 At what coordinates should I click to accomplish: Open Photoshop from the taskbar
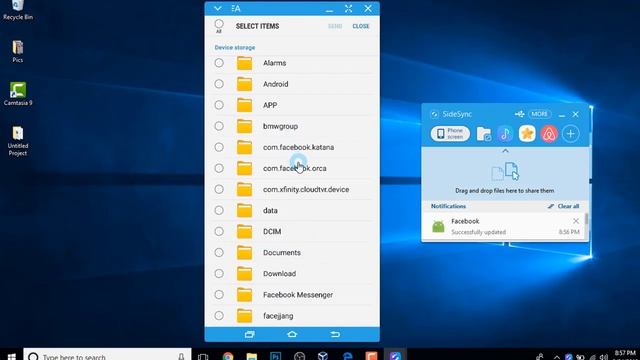[276, 356]
